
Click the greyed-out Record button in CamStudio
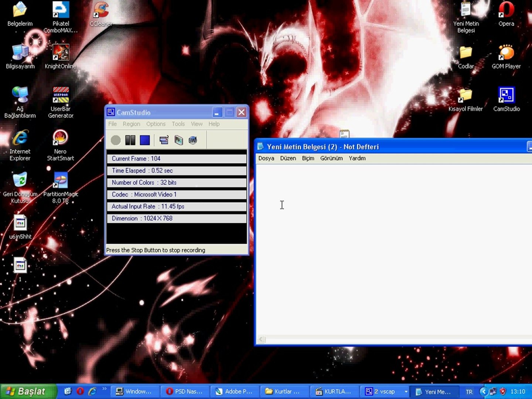coord(116,140)
